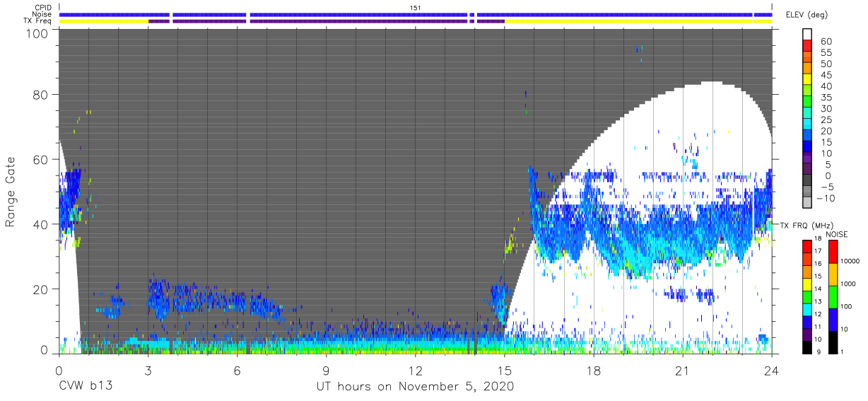Pick the blue 10–100 NOISE swatch
The width and height of the screenshot is (868, 401).
pyautogui.click(x=834, y=318)
